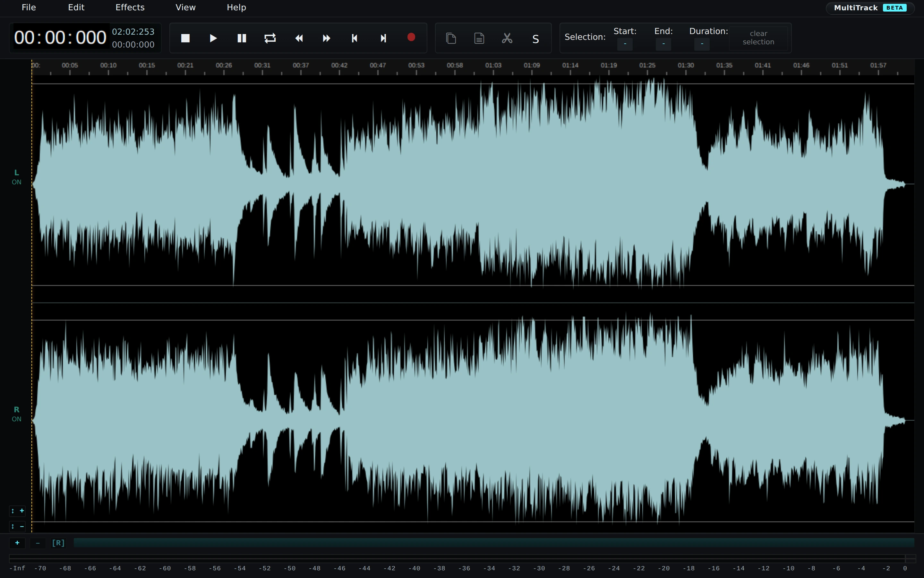Click the horizontal scrollbar track
This screenshot has height=578, width=924.
click(x=494, y=543)
